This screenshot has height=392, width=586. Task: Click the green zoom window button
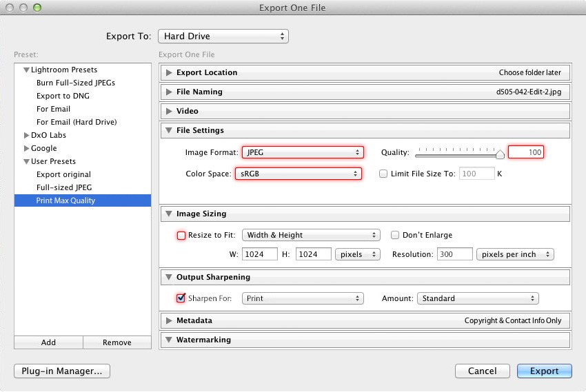point(37,8)
